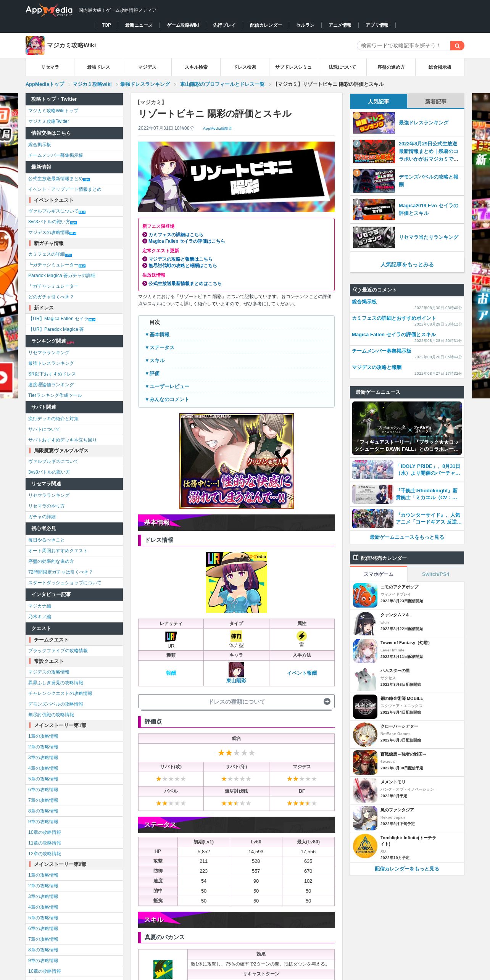Open 配信カレンダー in the top navigation
The width and height of the screenshot is (490, 980).
tap(266, 25)
